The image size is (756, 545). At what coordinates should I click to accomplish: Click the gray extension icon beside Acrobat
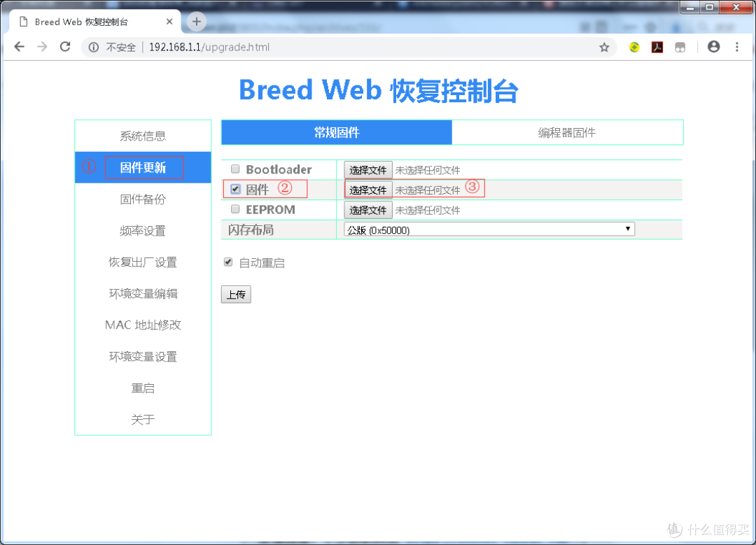tap(680, 47)
